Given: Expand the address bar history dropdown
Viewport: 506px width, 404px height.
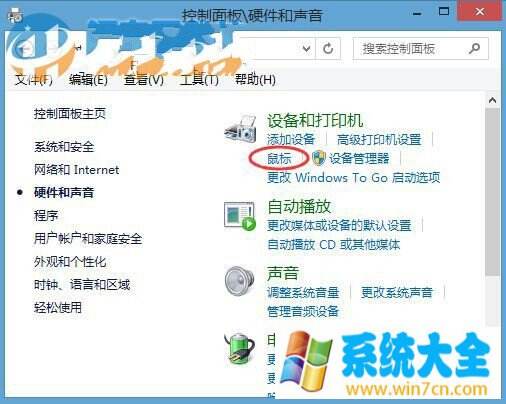Looking at the screenshot, I should click(306, 49).
